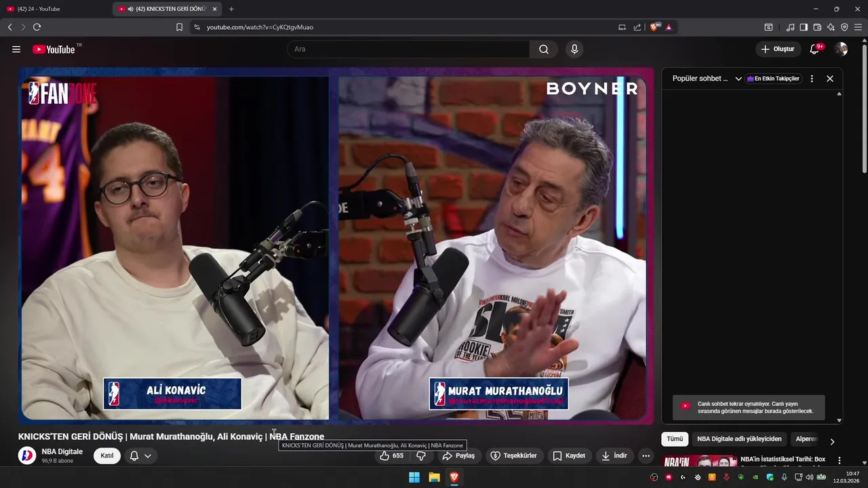This screenshot has width=868, height=488.
Task: Open the NBA'in İstatistiksel Tarihi thumbnail
Action: point(699,461)
